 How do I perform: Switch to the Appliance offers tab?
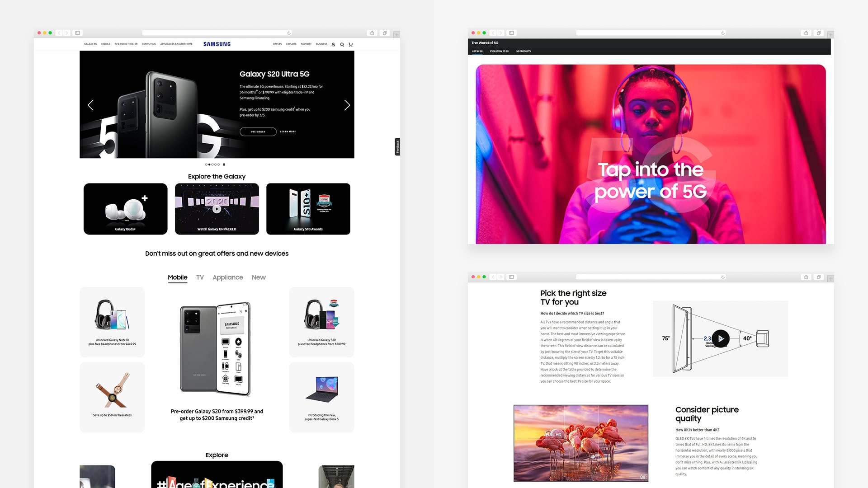pos(227,277)
